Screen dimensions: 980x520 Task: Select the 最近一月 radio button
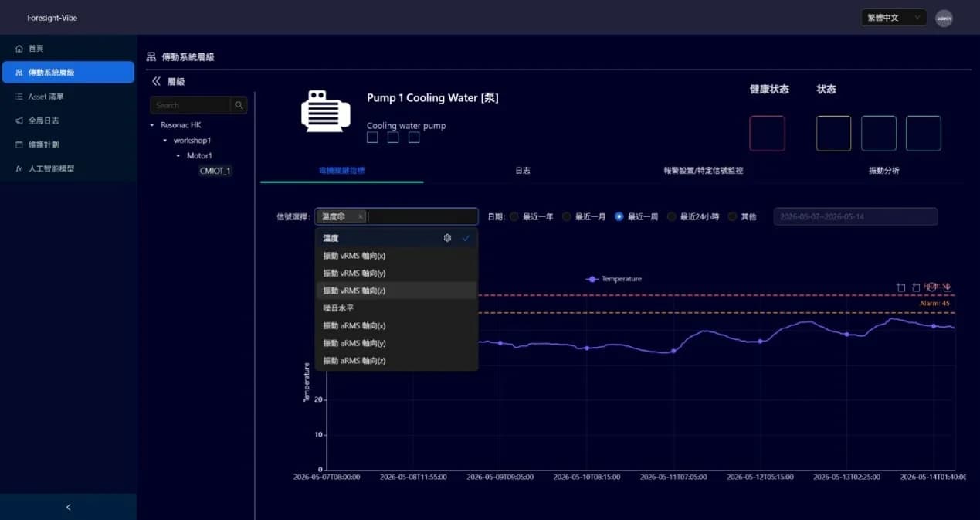[567, 217]
